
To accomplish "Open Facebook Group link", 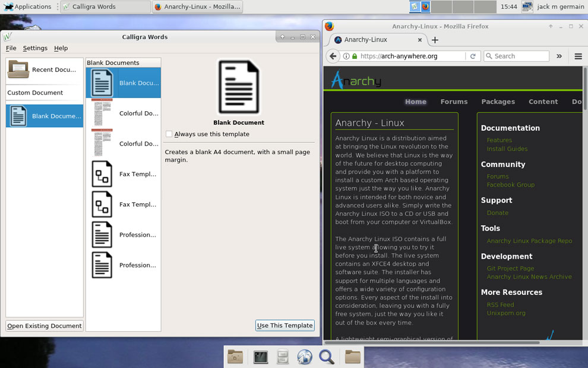I will click(510, 185).
